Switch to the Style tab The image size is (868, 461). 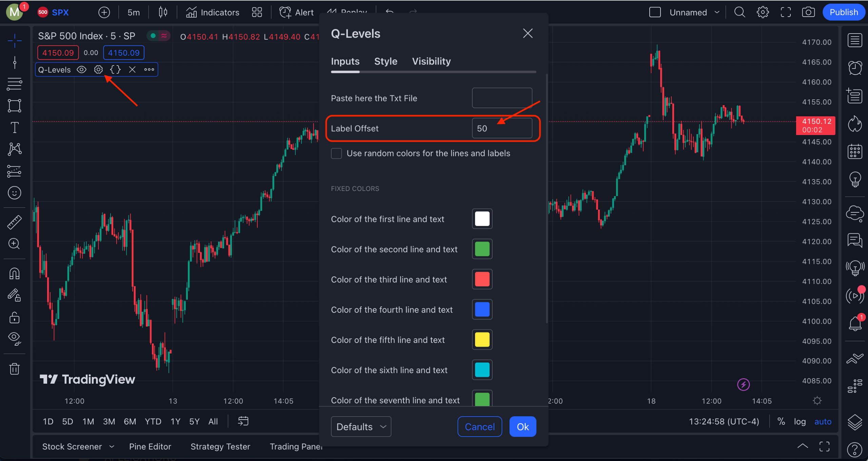tap(386, 61)
